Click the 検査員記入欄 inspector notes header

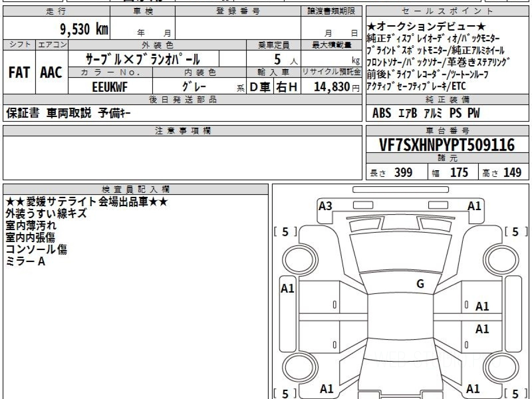click(x=136, y=189)
